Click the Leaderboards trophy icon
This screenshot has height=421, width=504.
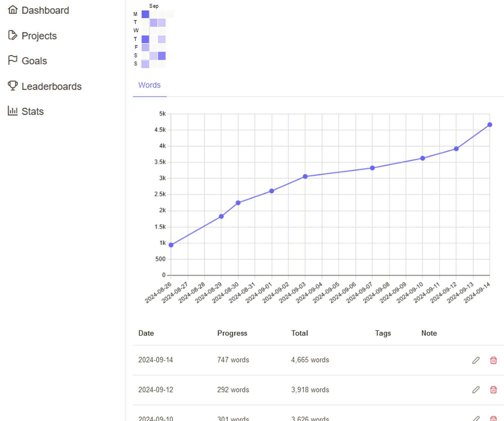coord(13,86)
